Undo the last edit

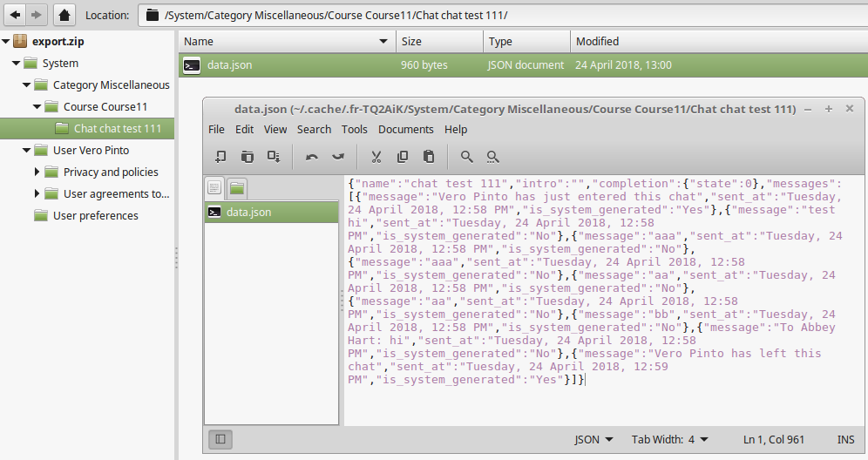point(312,157)
